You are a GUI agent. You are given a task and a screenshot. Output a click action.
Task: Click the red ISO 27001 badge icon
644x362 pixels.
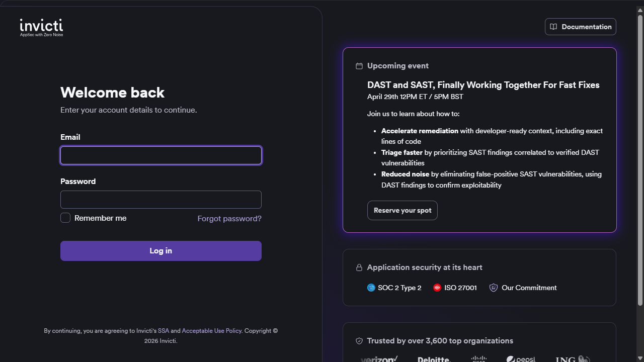pos(437,288)
